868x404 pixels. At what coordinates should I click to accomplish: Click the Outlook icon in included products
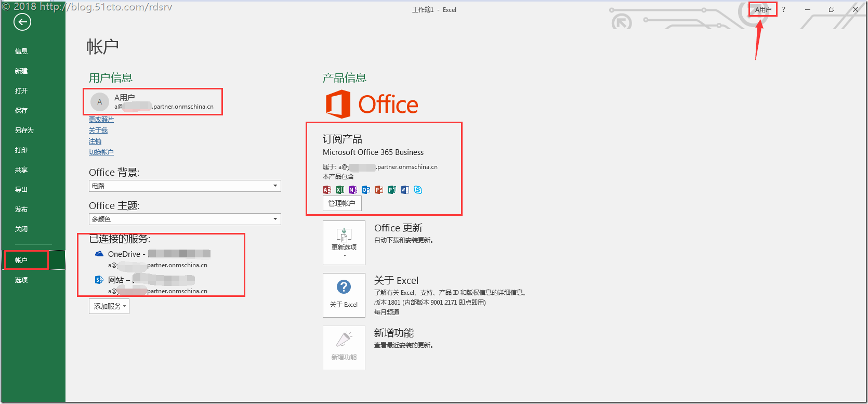tap(366, 190)
